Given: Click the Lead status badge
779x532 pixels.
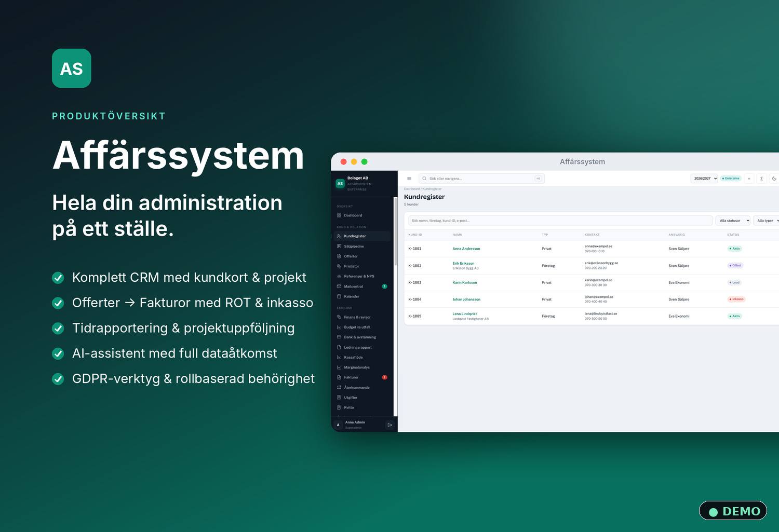Looking at the screenshot, I should click(734, 282).
